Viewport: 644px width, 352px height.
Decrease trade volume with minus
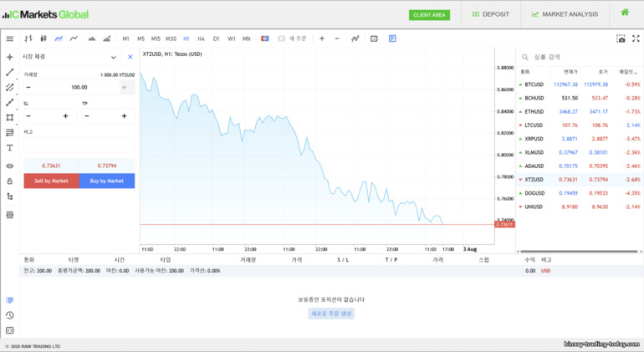28,87
